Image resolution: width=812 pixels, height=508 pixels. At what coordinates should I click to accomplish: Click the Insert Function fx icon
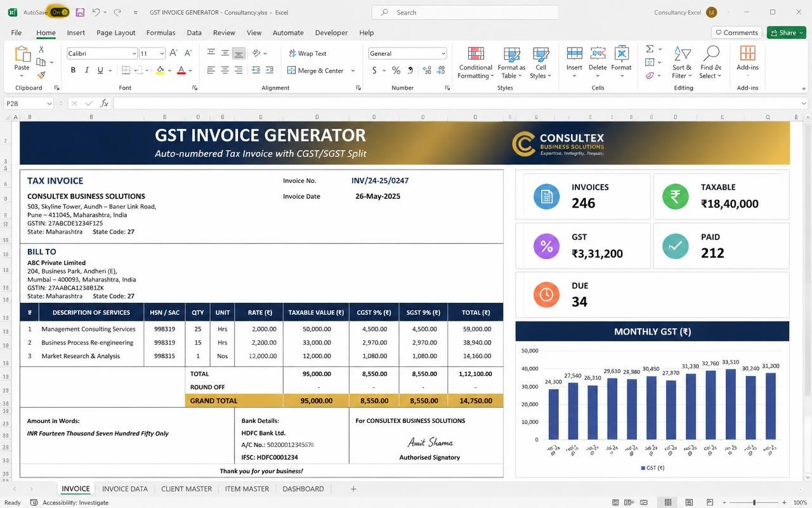pyautogui.click(x=105, y=104)
